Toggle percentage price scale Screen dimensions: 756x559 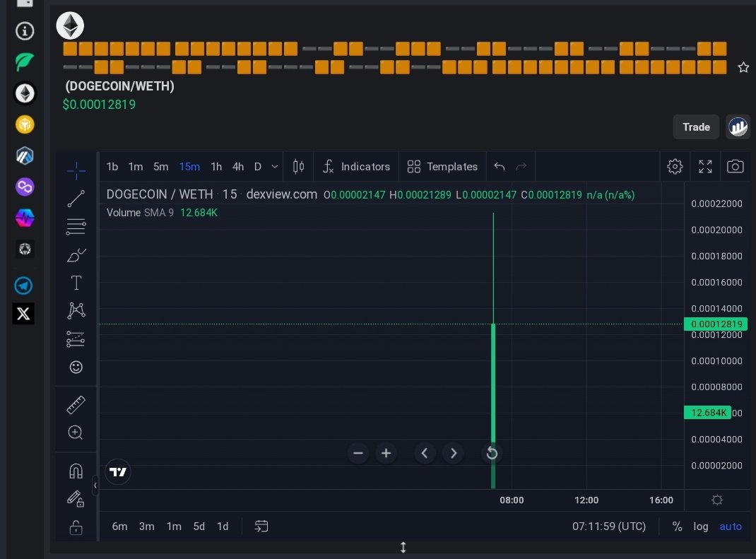click(677, 526)
